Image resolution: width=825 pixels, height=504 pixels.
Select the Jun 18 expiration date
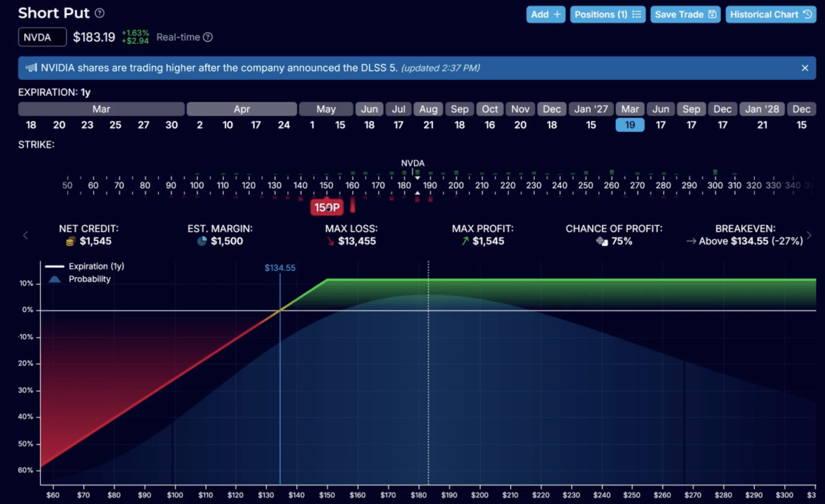tap(369, 125)
